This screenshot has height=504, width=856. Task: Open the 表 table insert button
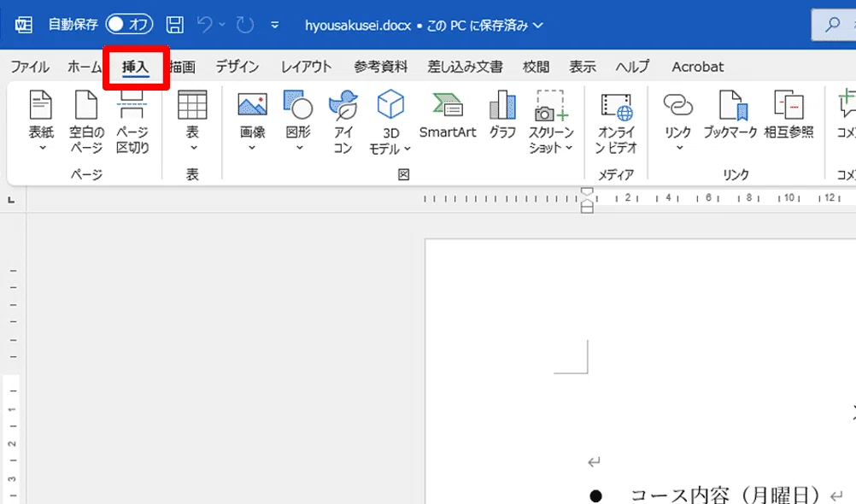point(192,121)
